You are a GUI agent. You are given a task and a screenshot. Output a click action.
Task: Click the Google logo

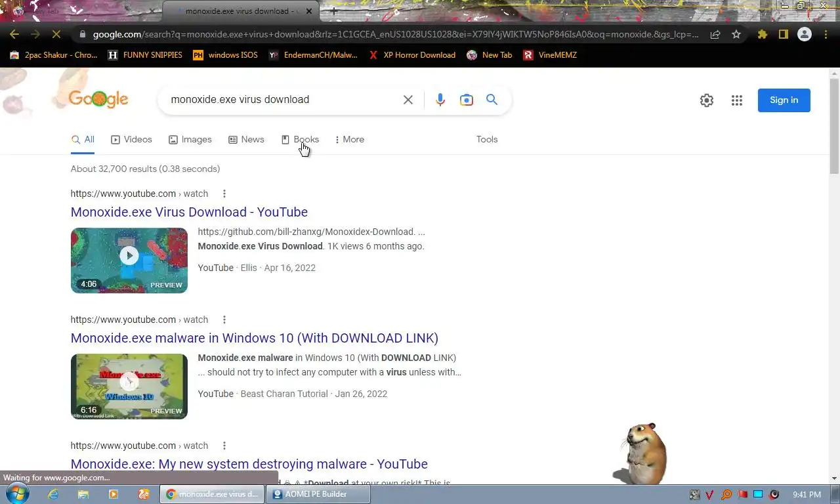[98, 99]
